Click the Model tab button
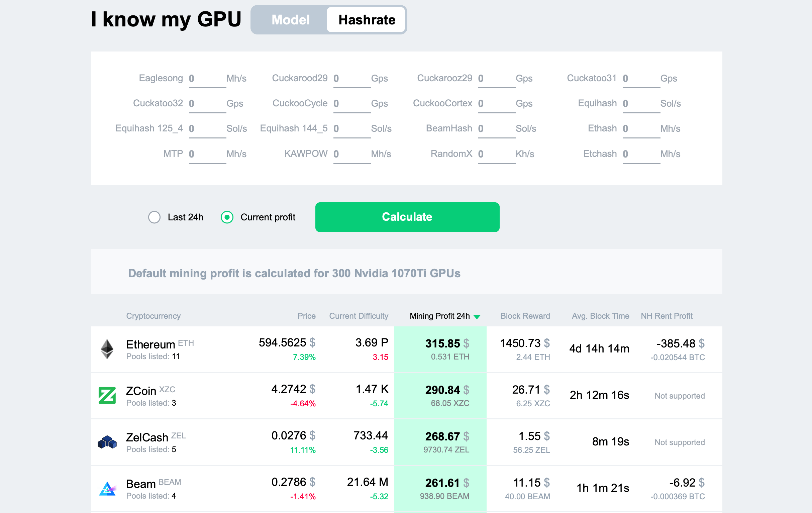 [x=290, y=19]
